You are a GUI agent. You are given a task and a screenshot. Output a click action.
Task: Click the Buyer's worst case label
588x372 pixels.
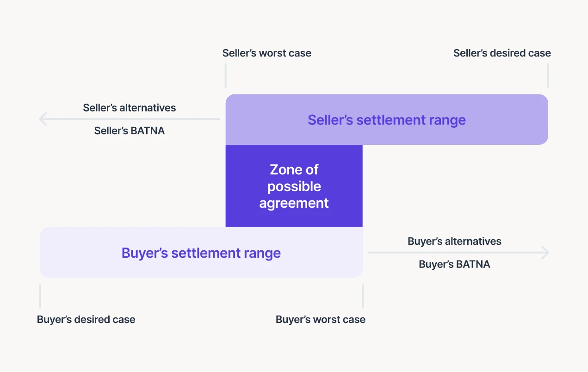coord(321,320)
